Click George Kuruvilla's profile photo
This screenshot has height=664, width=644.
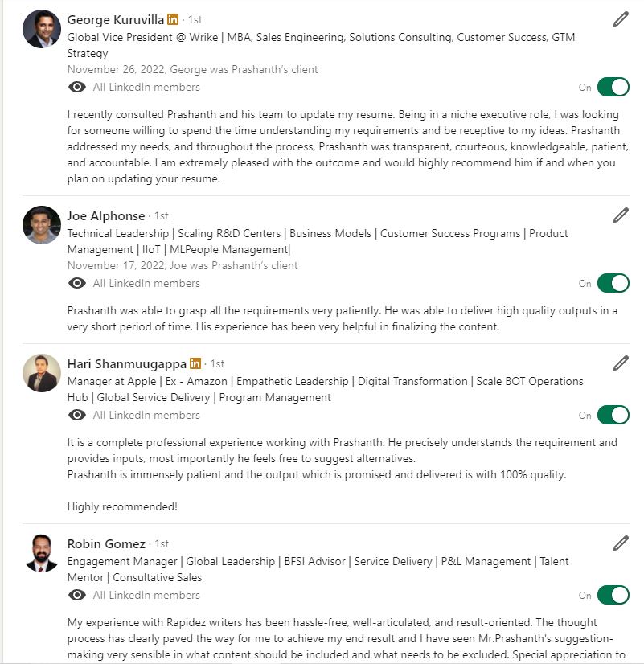coord(42,30)
